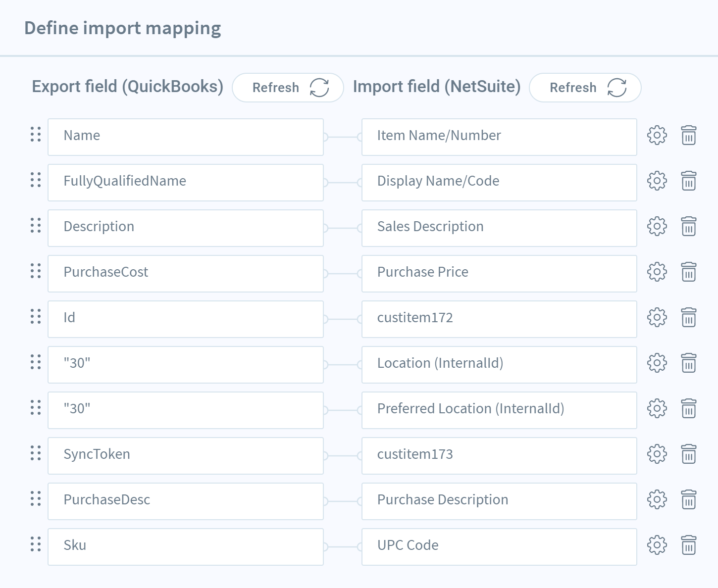Delete the Preferred Location (InternalId) row
The image size is (718, 588).
[689, 408]
